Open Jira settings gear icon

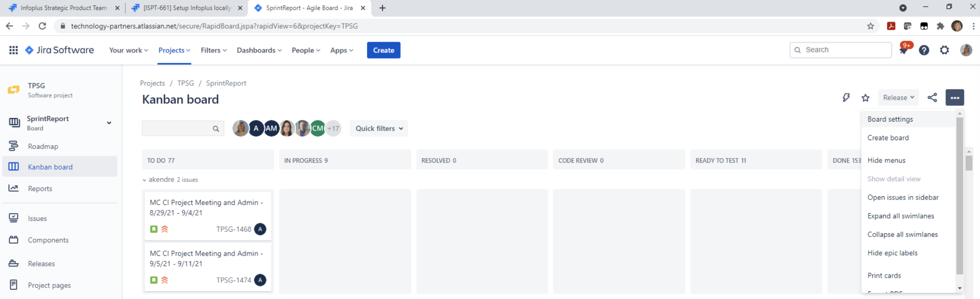(944, 50)
